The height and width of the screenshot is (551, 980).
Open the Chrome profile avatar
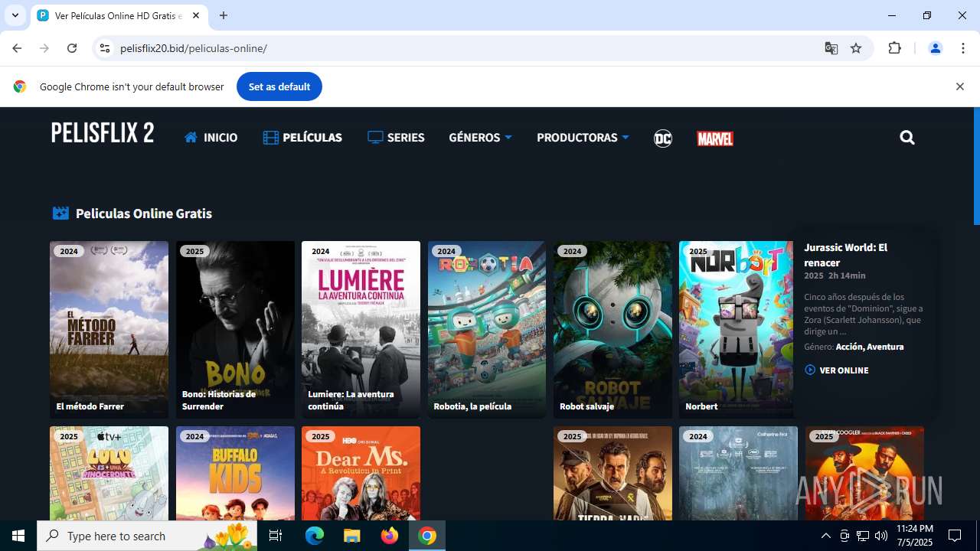(935, 48)
